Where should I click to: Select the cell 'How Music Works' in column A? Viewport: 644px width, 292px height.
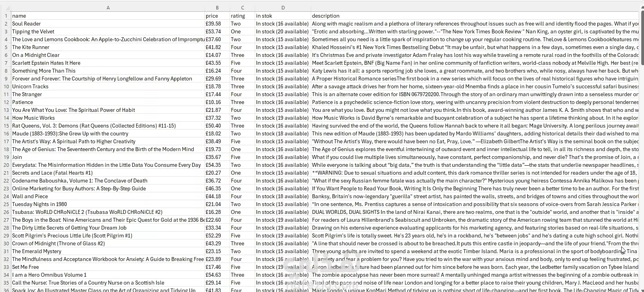[x=108, y=118]
